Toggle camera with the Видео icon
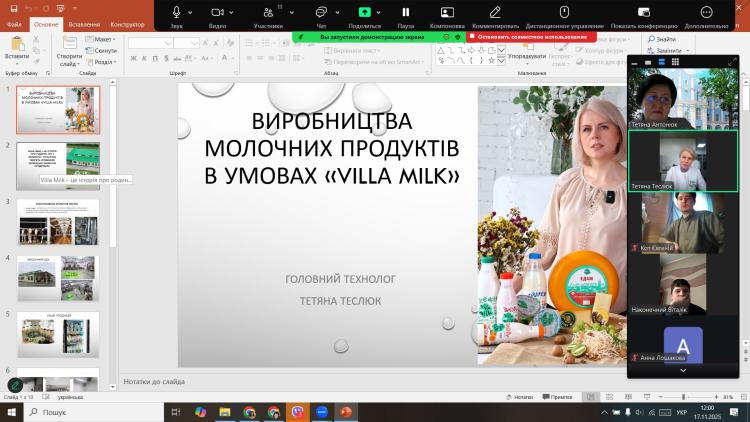This screenshot has height=422, width=750. (x=218, y=12)
